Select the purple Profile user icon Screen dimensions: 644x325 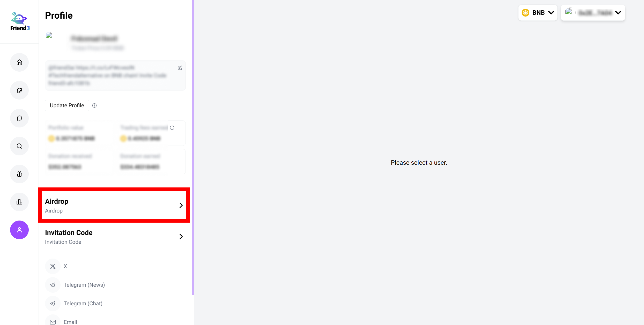(19, 230)
